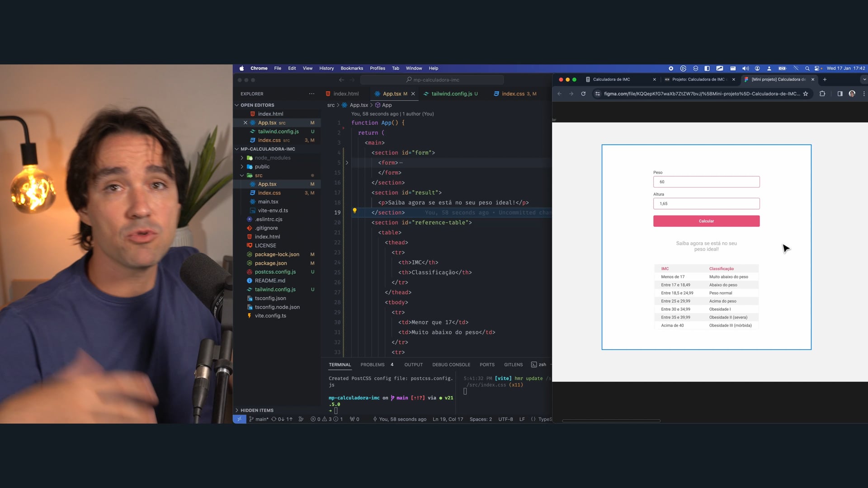The image size is (868, 488).
Task: Open vite.config.ts in file tree
Action: 270,316
